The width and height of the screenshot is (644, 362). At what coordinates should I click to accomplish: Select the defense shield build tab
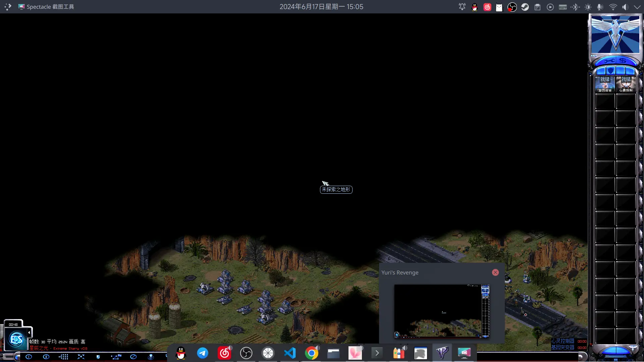coord(611,71)
